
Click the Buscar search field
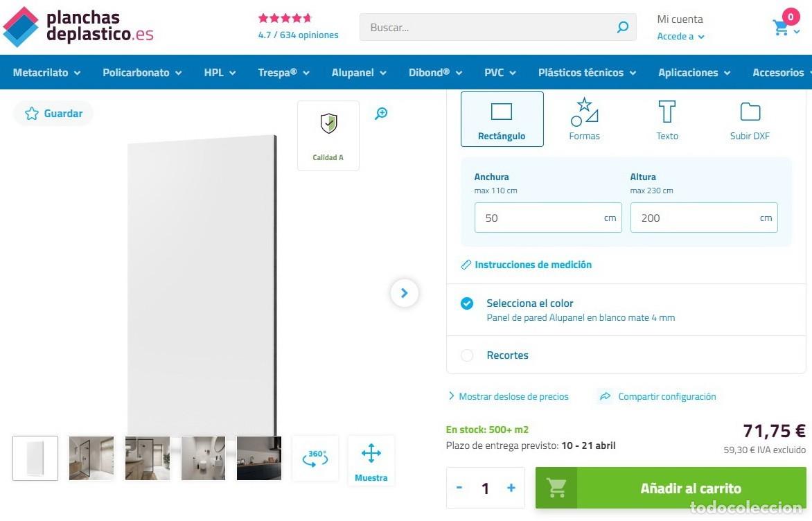497,28
